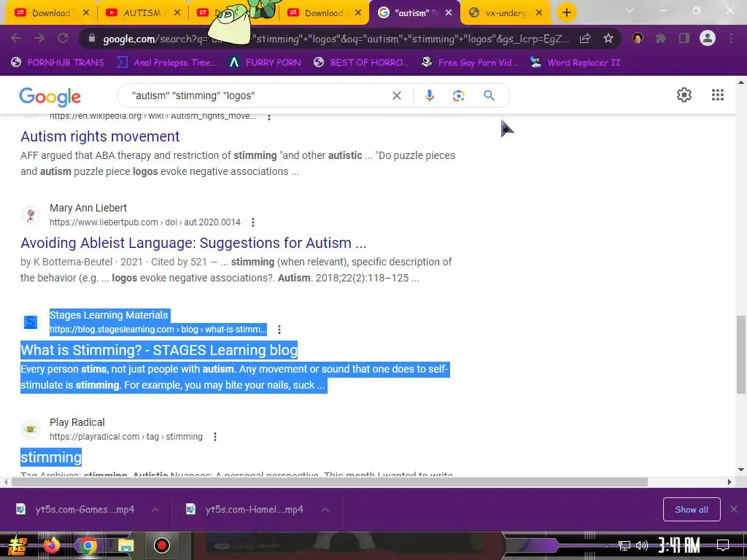Open more options for Stages Learning result
This screenshot has width=747, height=560.
279,330
